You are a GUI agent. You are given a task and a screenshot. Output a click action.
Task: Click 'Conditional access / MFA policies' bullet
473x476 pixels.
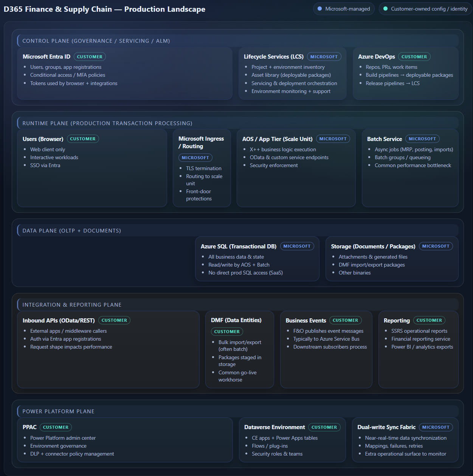click(68, 75)
